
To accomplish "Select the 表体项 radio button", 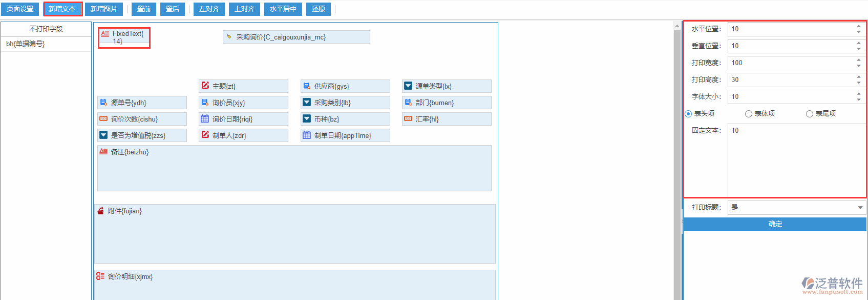I will click(x=749, y=114).
